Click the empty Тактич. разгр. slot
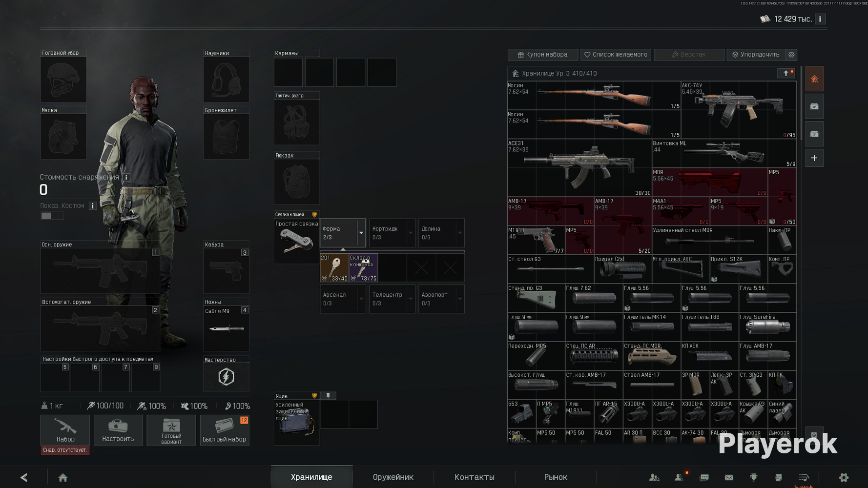This screenshot has width=868, height=488. (297, 122)
